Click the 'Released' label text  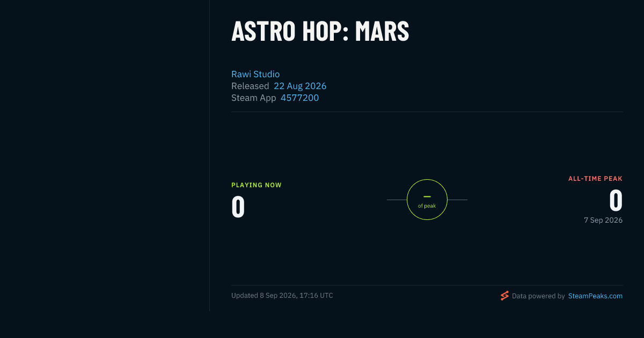250,86
